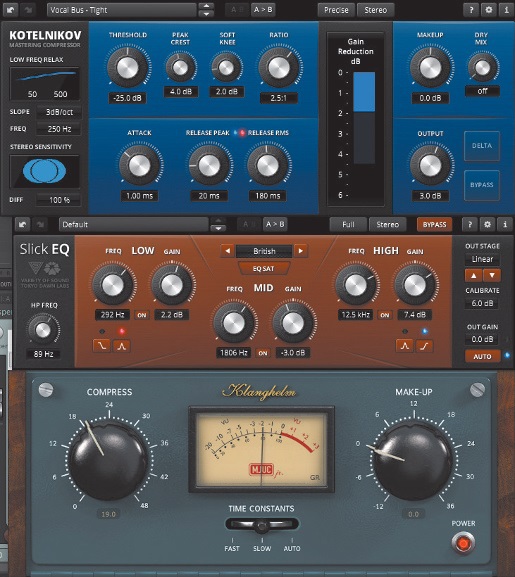Select high band shelf shape icon
Image resolution: width=515 pixels, height=577 pixels.
[425, 346]
